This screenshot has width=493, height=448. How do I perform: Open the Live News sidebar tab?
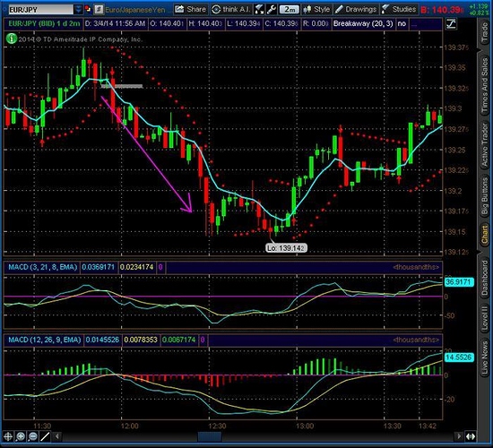[485, 358]
